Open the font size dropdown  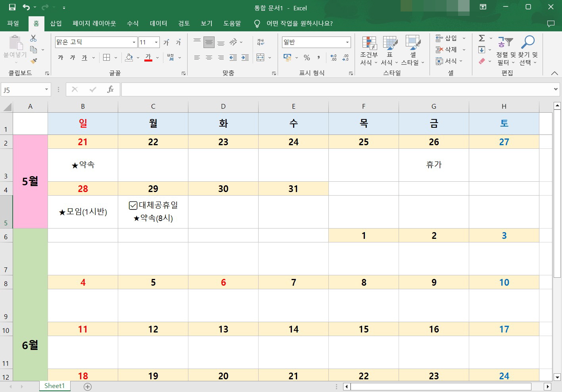tap(156, 42)
